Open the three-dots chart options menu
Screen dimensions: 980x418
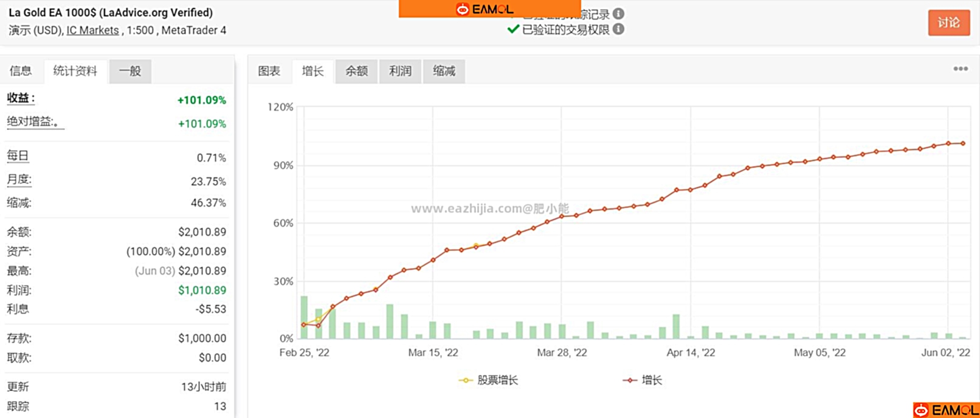click(961, 69)
